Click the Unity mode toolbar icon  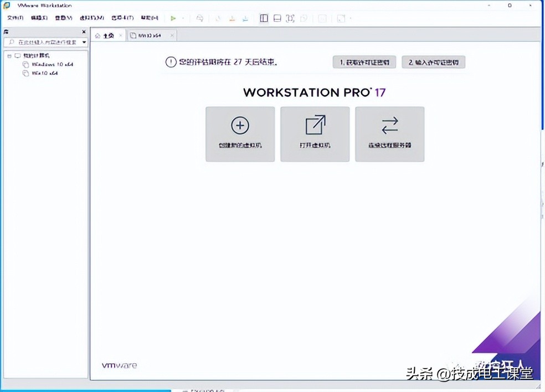click(304, 18)
